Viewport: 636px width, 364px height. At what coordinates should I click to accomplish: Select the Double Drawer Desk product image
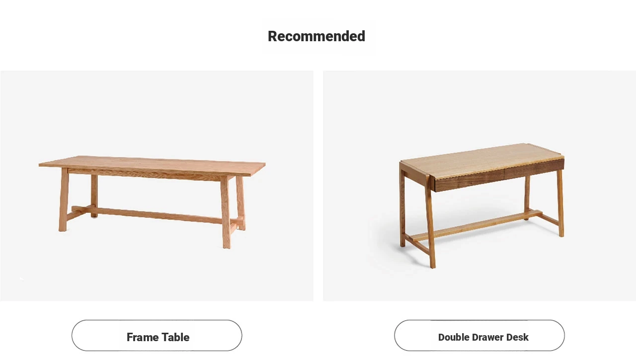(479, 186)
